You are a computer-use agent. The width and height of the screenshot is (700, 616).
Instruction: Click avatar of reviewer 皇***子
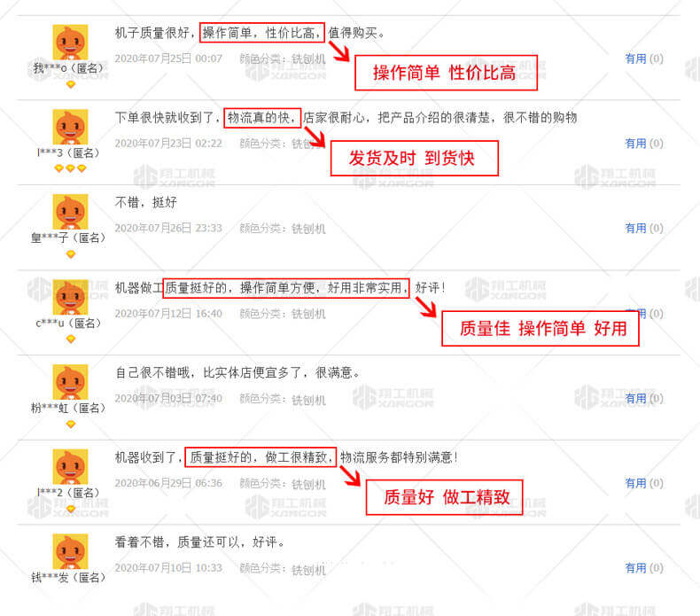pos(70,212)
